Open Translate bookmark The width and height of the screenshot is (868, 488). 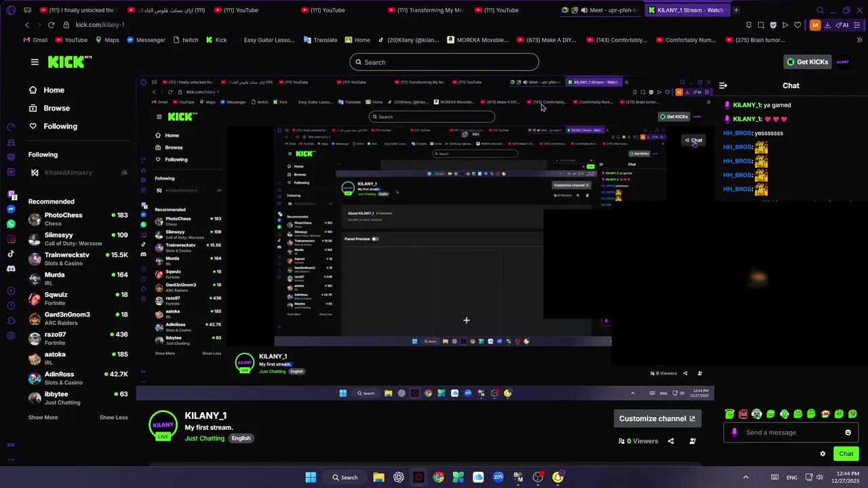tap(320, 40)
